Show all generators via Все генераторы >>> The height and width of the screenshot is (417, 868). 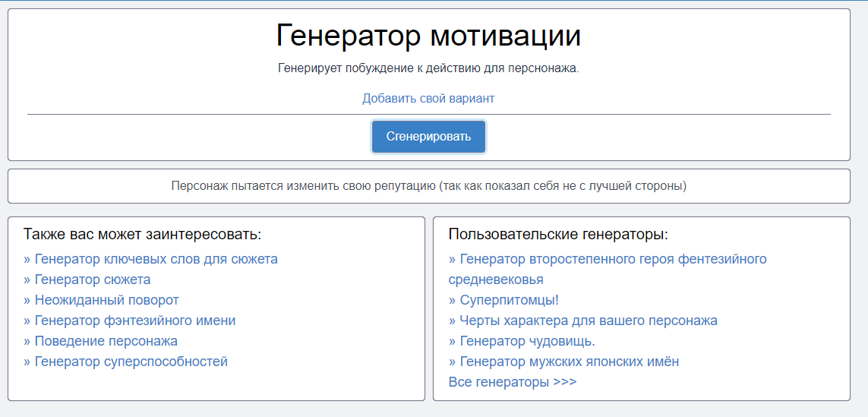pyautogui.click(x=513, y=381)
